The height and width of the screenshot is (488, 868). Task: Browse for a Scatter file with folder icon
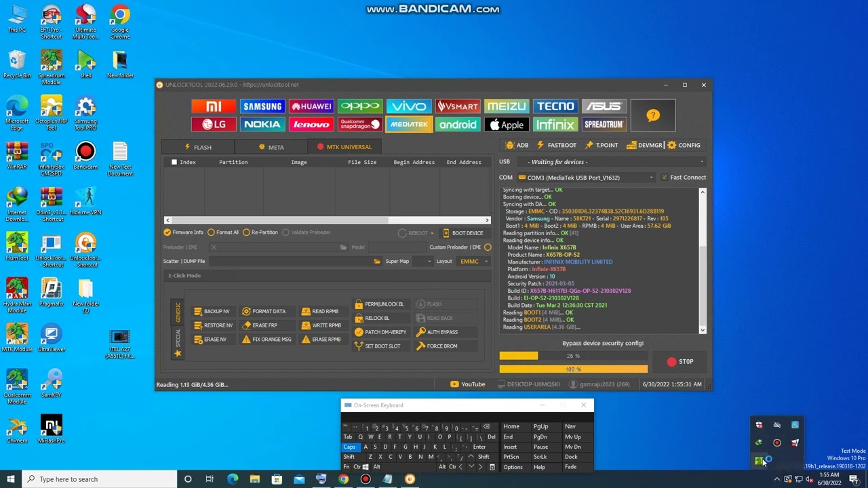(377, 262)
